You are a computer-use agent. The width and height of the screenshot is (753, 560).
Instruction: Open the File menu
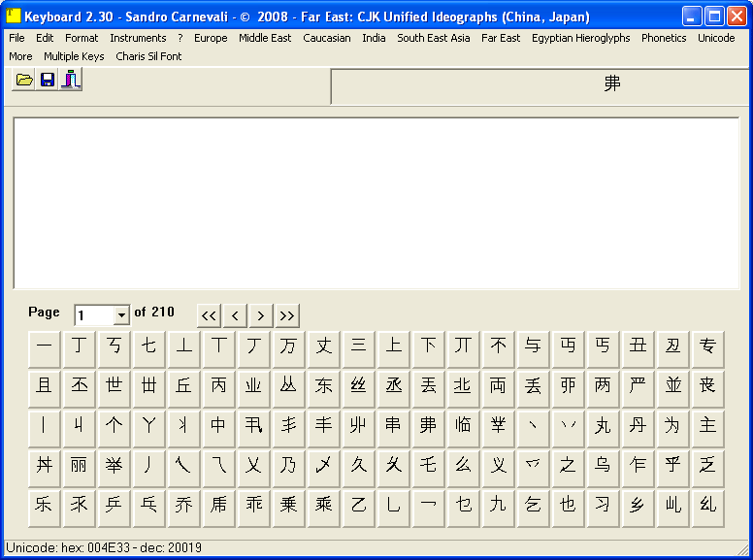click(x=16, y=38)
